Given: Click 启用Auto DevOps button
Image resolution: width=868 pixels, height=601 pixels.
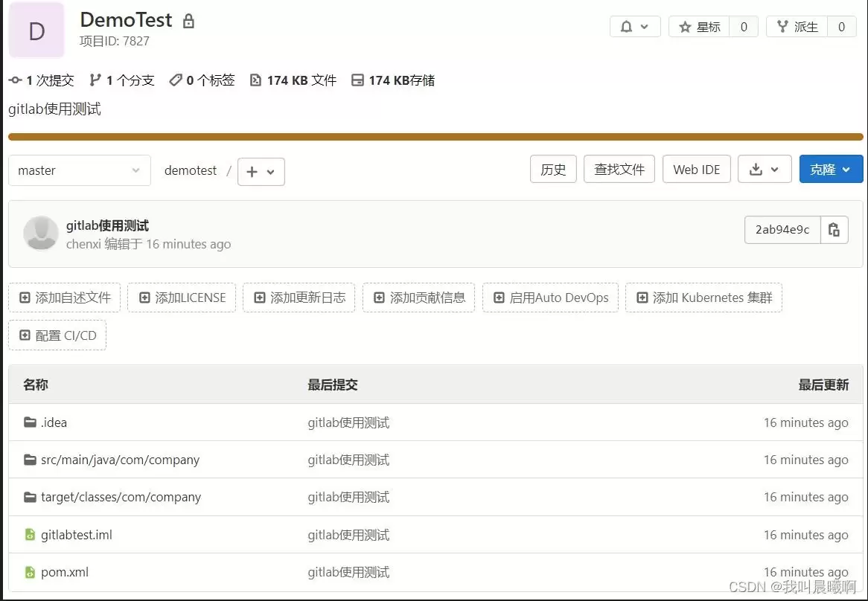Looking at the screenshot, I should pos(550,298).
